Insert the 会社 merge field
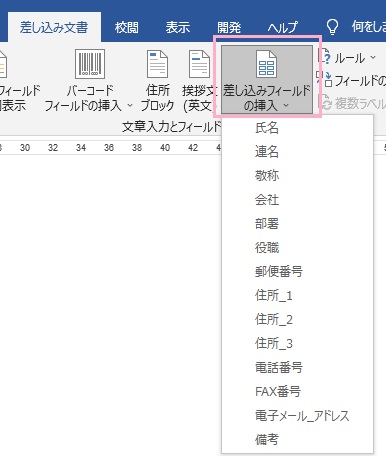The width and height of the screenshot is (386, 456). coord(297,200)
